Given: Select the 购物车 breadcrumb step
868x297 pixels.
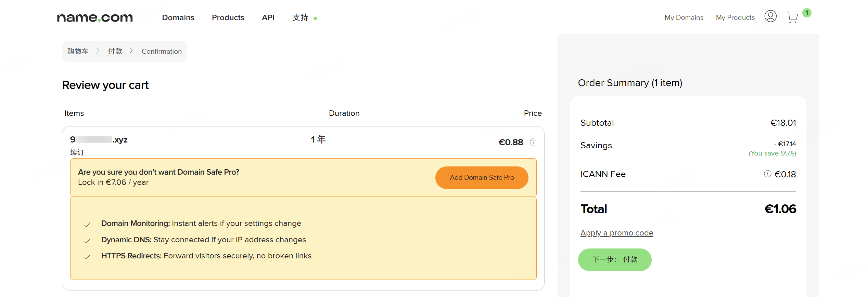Looking at the screenshot, I should click(x=78, y=51).
